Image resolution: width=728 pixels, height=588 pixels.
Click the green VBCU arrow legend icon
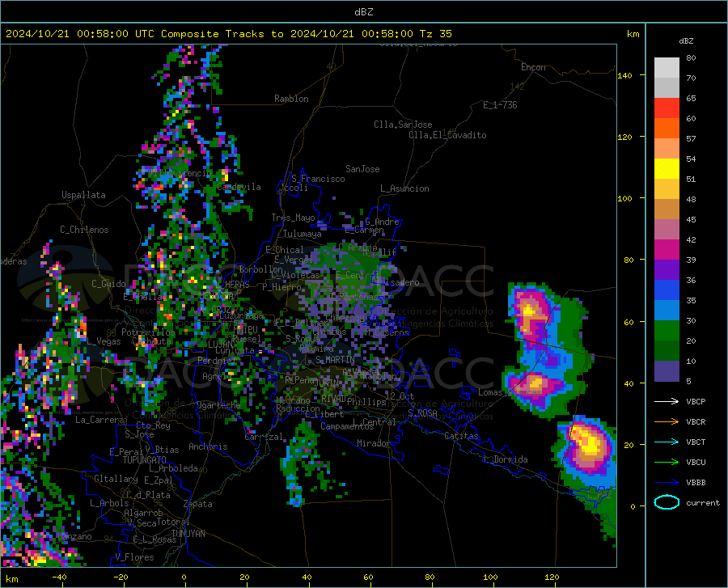(667, 463)
